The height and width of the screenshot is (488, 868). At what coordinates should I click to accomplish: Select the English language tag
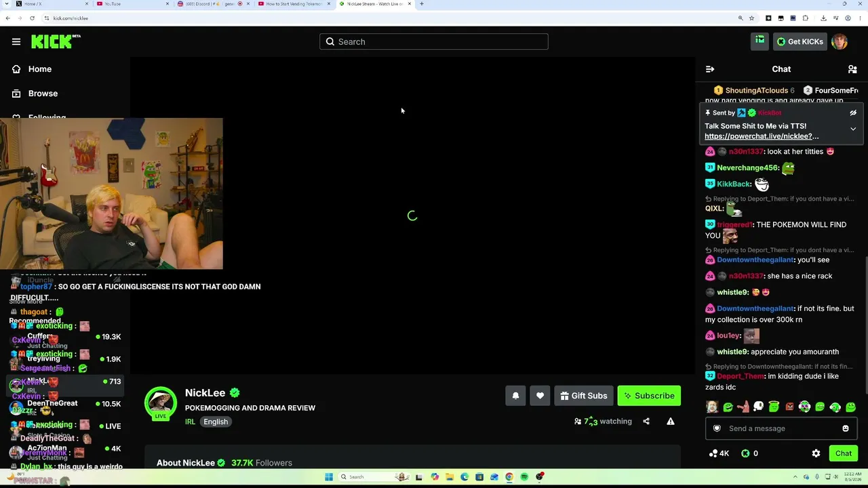pyautogui.click(x=216, y=422)
